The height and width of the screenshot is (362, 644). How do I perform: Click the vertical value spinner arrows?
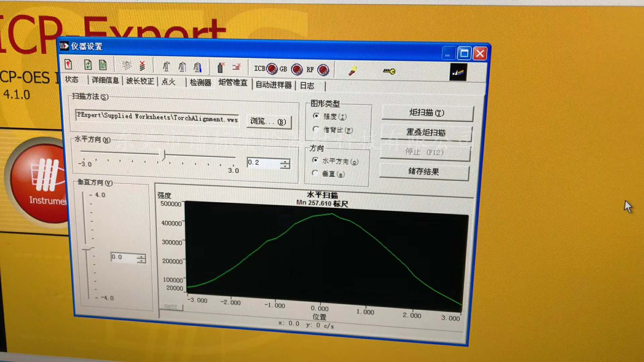142,258
